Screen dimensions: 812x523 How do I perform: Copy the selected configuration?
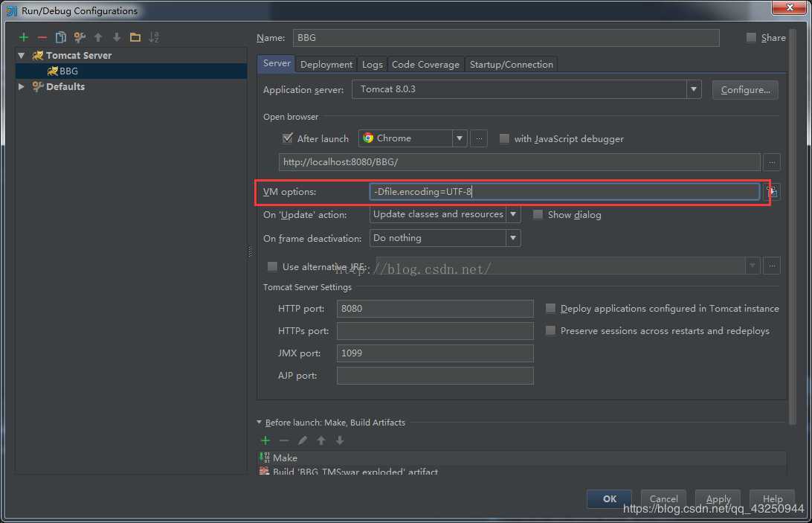click(x=61, y=37)
